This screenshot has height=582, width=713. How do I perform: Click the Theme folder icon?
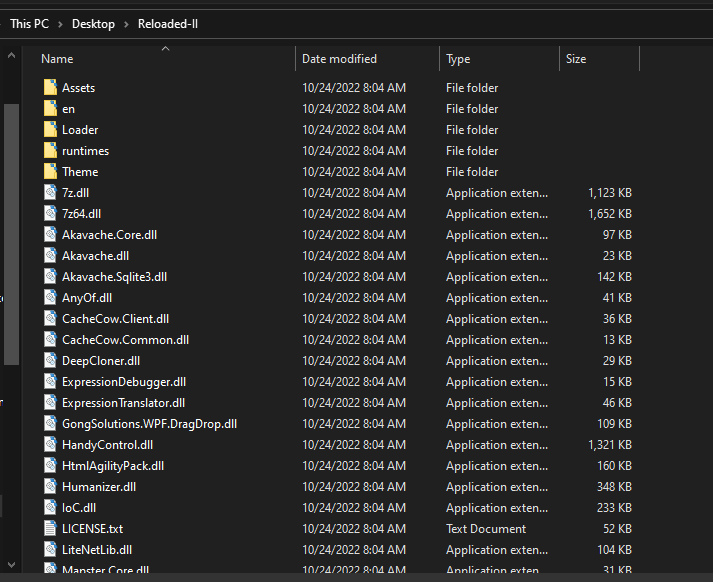[51, 172]
